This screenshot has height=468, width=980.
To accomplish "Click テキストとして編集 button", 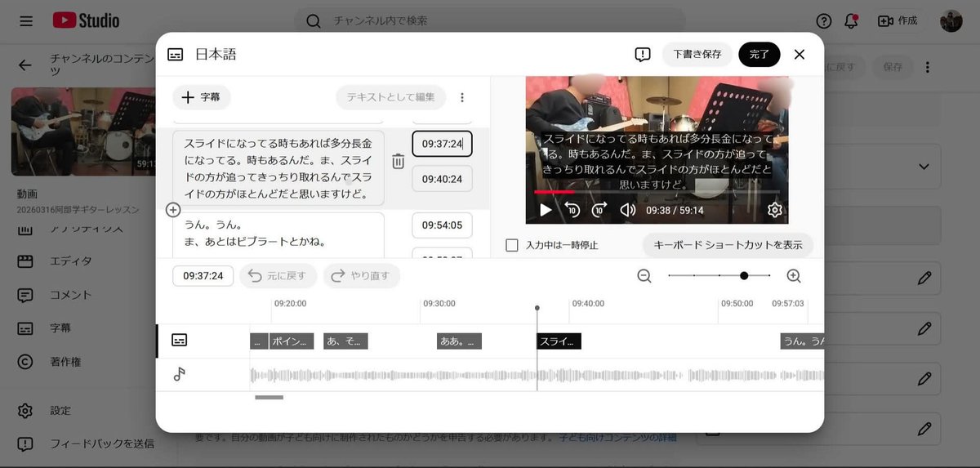I will click(x=390, y=97).
